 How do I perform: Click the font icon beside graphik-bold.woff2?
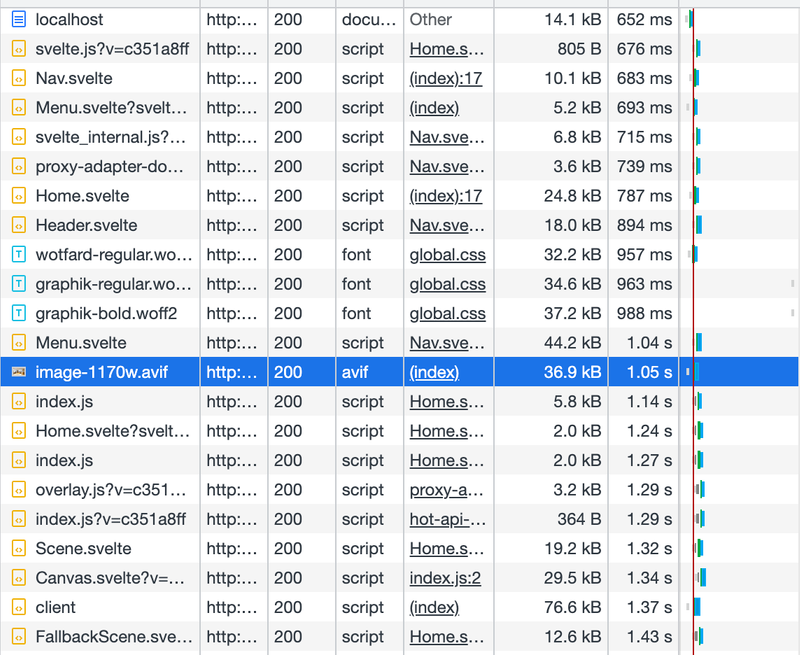19,313
